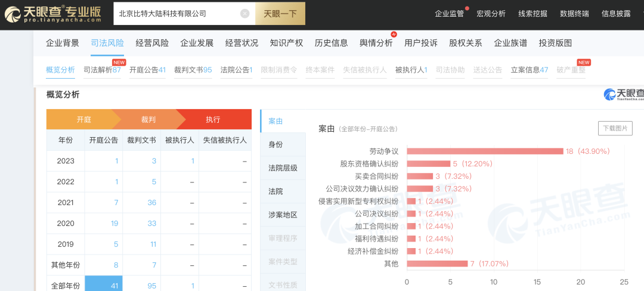
Task: Open 数据终端 in top navigation
Action: pos(574,14)
